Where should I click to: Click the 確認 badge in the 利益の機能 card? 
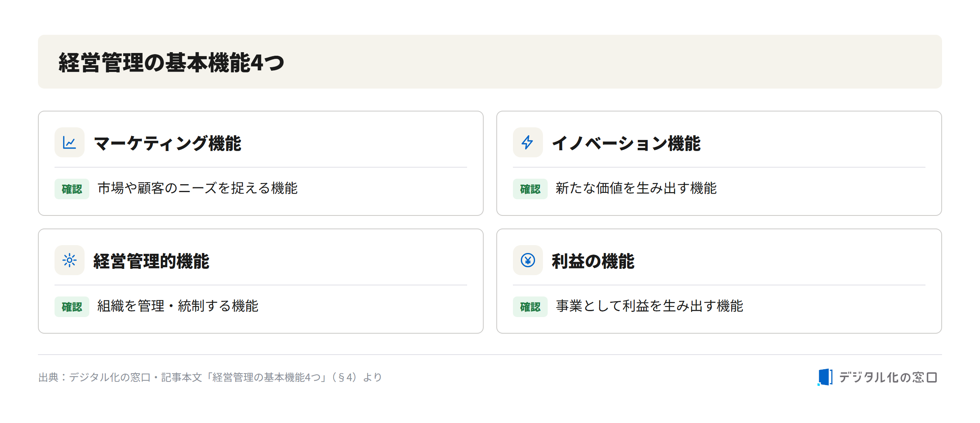coord(530,307)
